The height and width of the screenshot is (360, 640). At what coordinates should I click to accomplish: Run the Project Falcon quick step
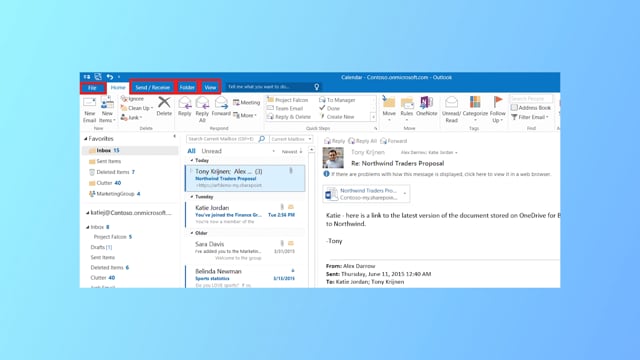coord(287,100)
